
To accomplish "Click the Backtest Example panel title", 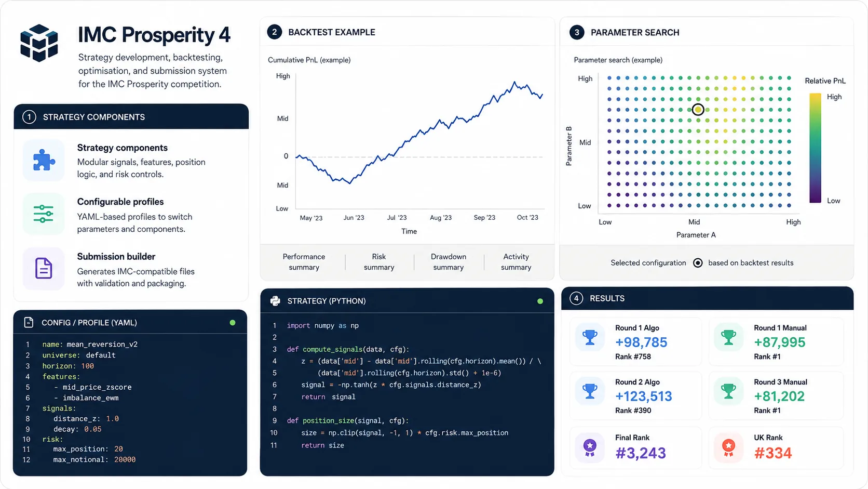I will (332, 32).
